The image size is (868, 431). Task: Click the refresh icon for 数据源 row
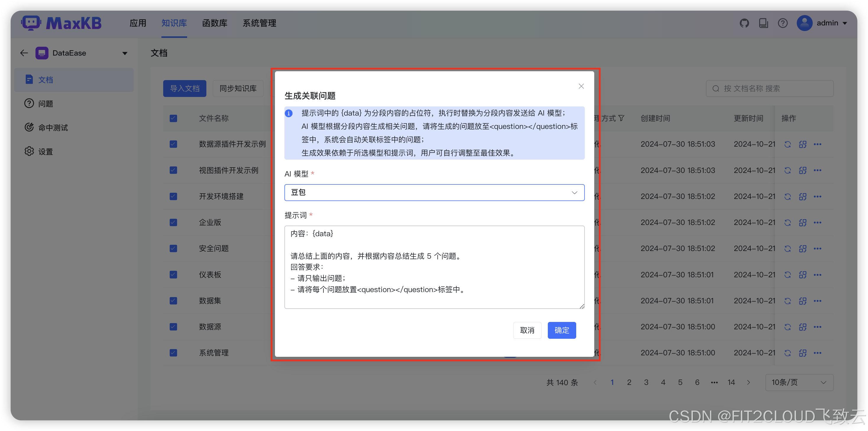point(788,327)
